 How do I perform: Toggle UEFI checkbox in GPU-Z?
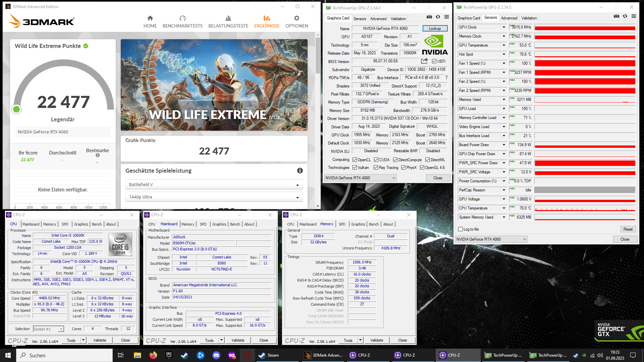434,61
